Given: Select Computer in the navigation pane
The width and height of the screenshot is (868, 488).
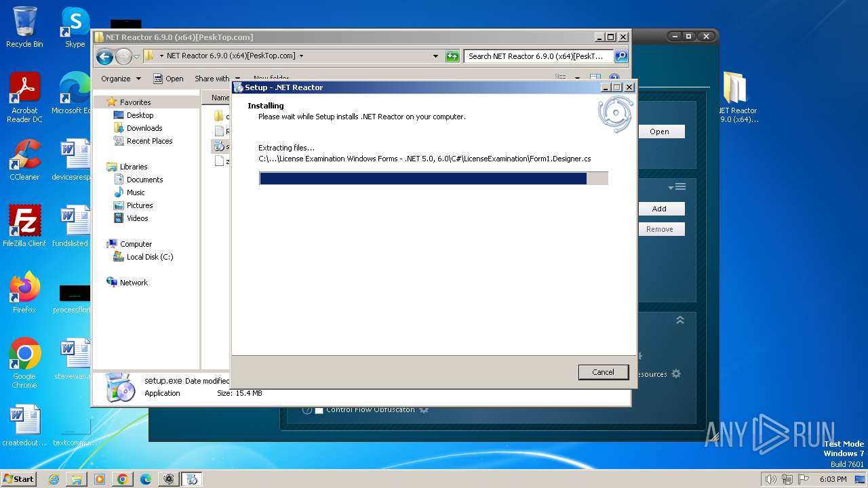Looking at the screenshot, I should click(136, 244).
